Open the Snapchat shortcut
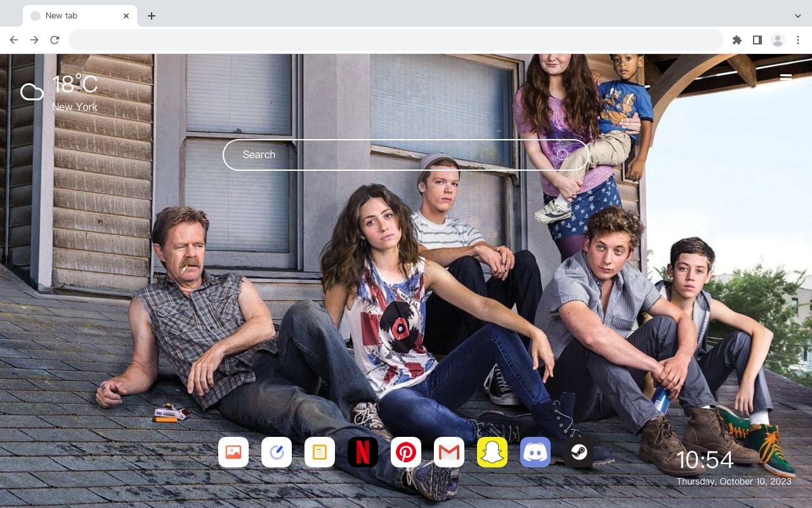Screen dimensions: 812x508 (492, 452)
